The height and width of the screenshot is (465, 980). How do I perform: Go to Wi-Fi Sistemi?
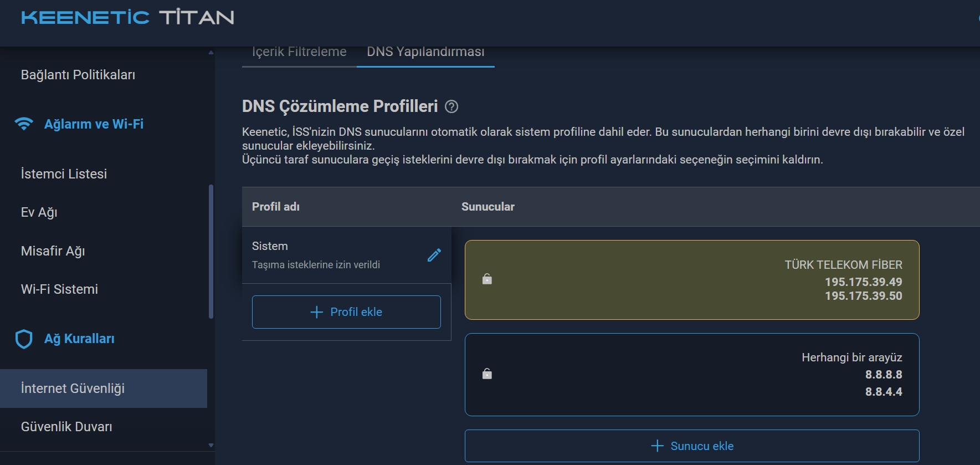(59, 289)
